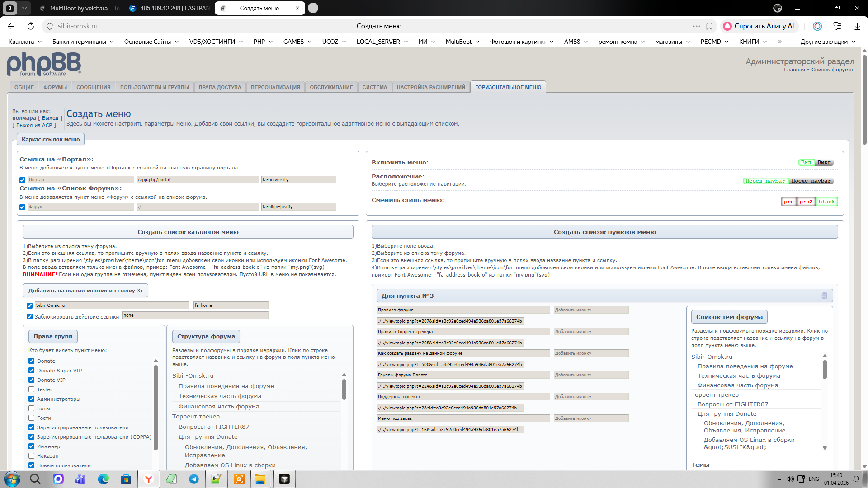Reload the page with the refresh icon
The width and height of the screenshot is (868, 488).
click(31, 26)
